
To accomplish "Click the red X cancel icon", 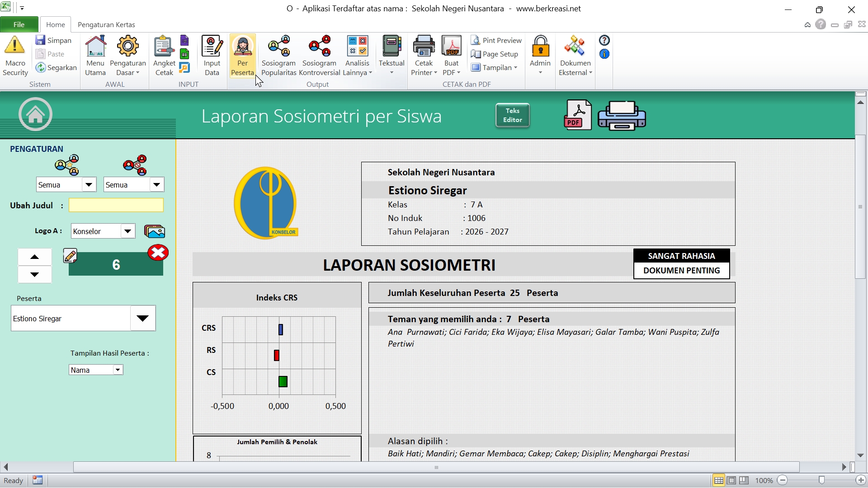I will click(158, 253).
